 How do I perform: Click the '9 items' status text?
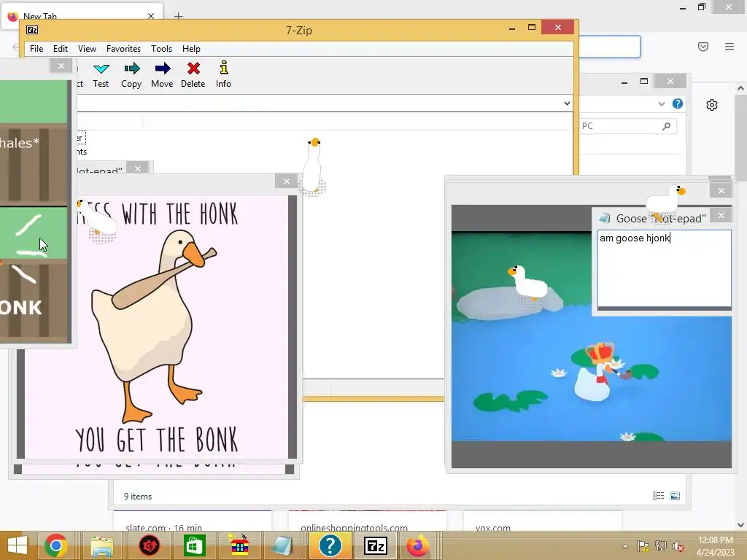[138, 496]
